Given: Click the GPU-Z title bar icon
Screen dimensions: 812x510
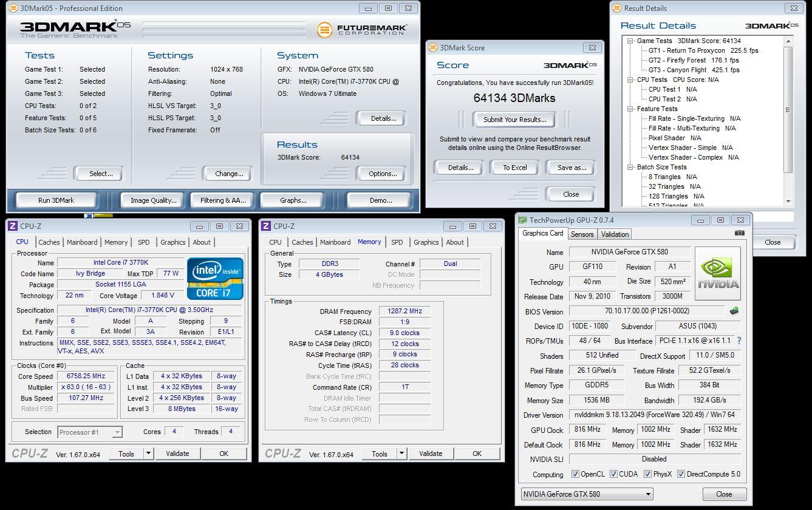Looking at the screenshot, I should (x=523, y=220).
